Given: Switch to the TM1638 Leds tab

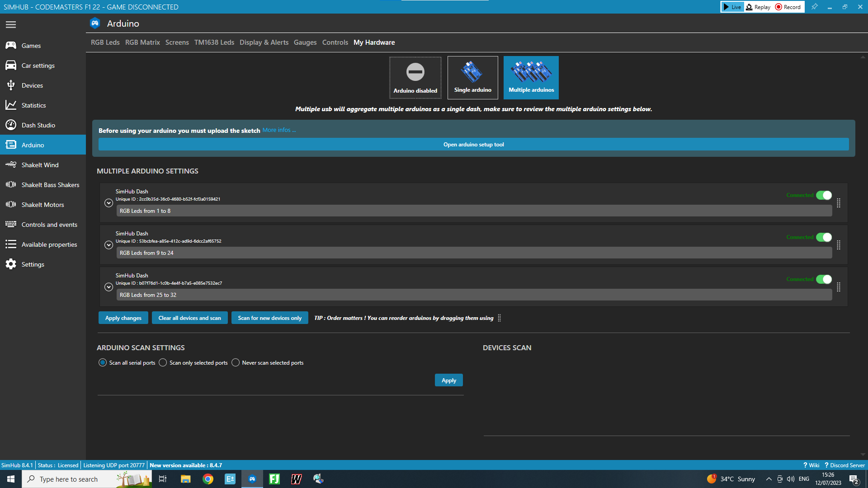Looking at the screenshot, I should click(x=214, y=42).
